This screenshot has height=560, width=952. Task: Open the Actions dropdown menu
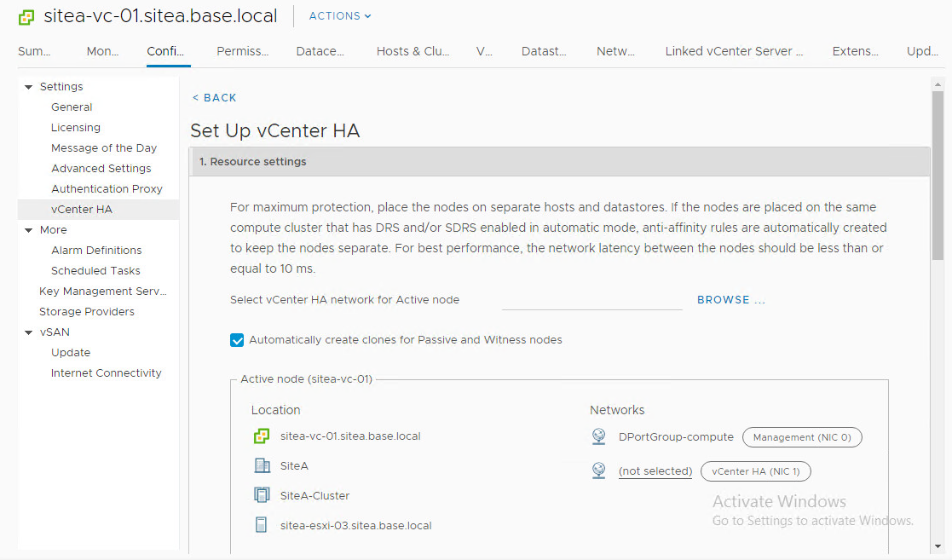coord(340,16)
